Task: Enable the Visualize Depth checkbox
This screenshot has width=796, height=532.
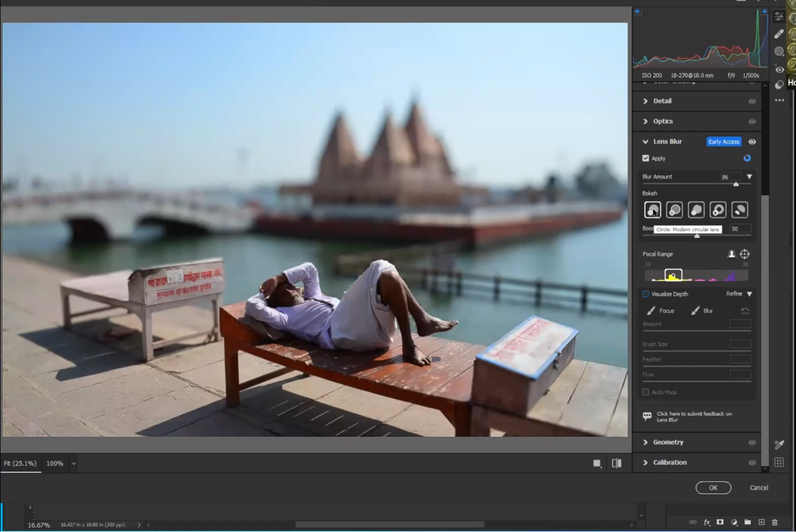Action: click(645, 294)
